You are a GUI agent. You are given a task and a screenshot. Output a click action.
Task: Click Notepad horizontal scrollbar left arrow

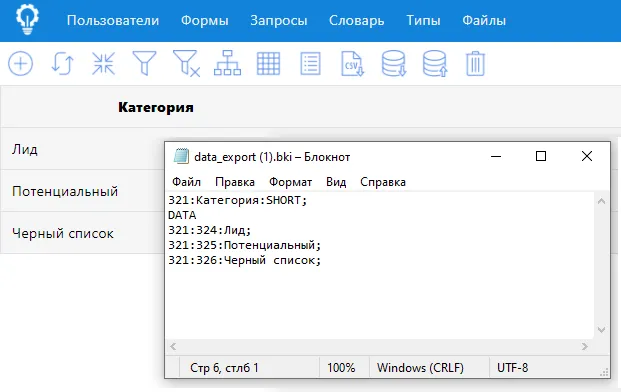point(173,346)
